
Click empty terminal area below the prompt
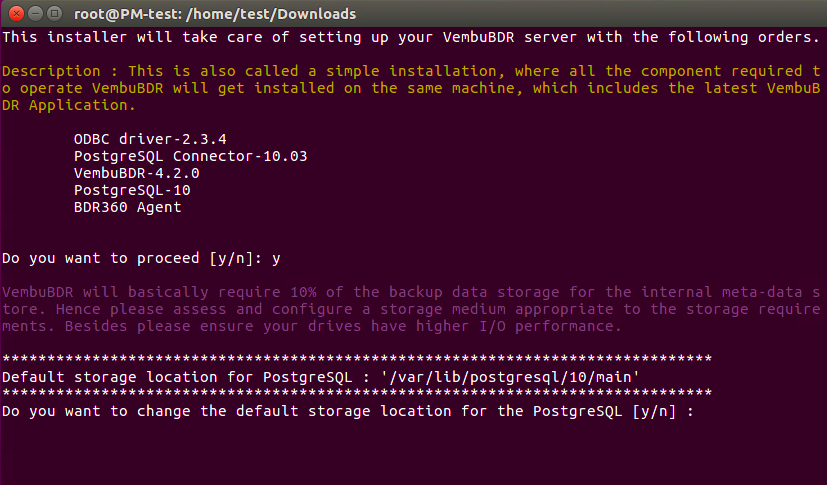(414, 453)
